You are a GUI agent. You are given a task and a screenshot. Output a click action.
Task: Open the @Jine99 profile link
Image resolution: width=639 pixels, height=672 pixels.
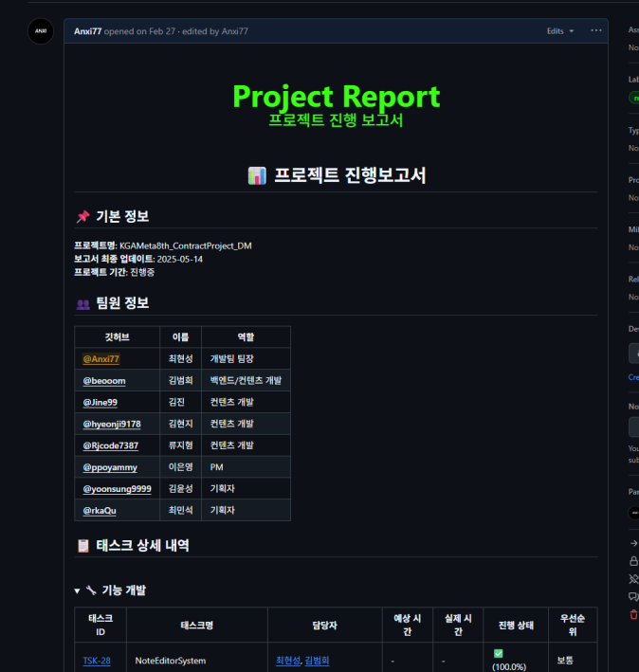(100, 402)
